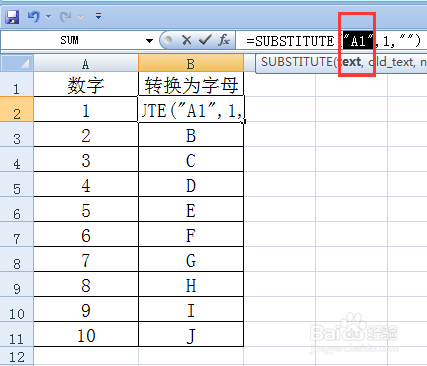
Task: Select row 12 header
Action: tap(17, 356)
